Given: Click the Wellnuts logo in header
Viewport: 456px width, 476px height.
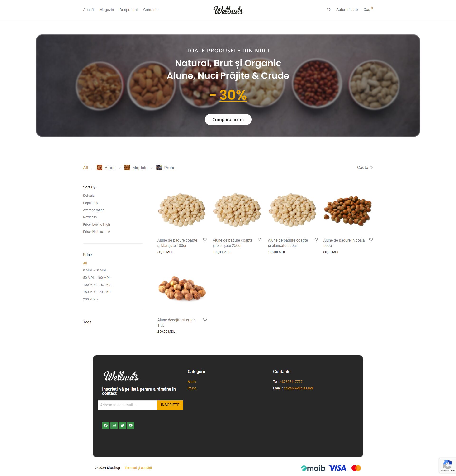Looking at the screenshot, I should 228,10.
